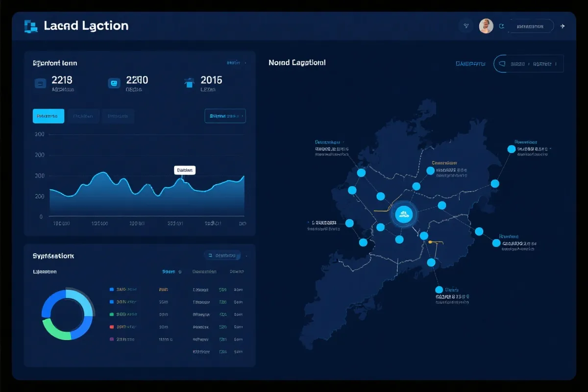Screen dimensions: 588x392
Task: Click the header search input field
Action: point(531,26)
